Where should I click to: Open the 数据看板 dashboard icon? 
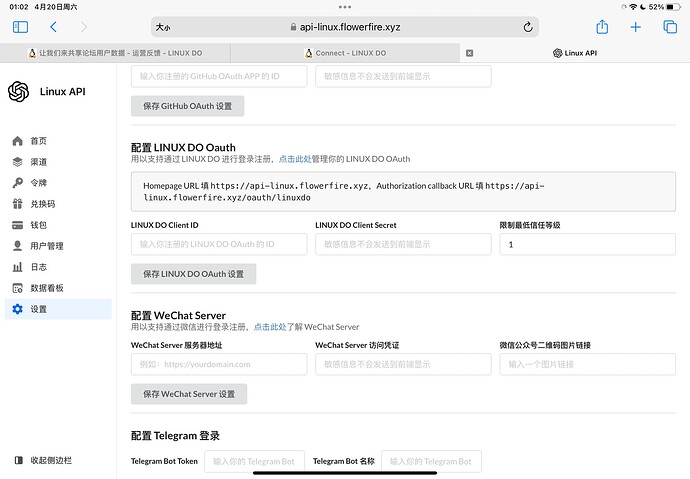(18, 288)
